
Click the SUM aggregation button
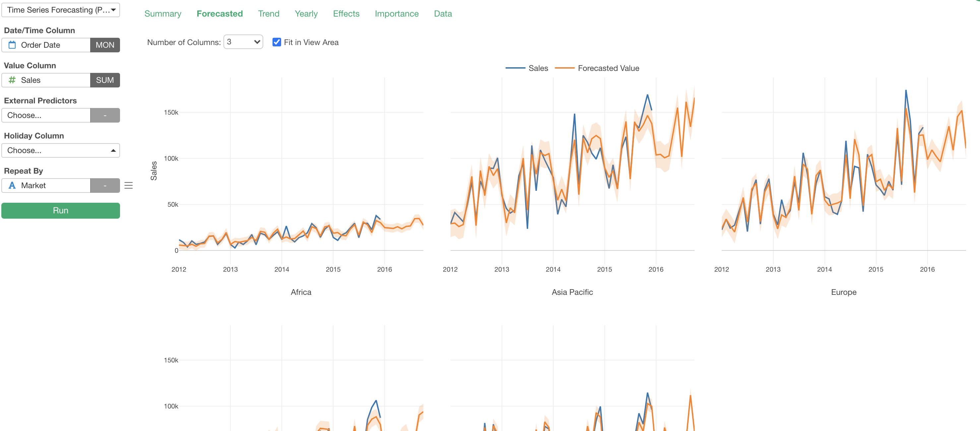tap(105, 80)
